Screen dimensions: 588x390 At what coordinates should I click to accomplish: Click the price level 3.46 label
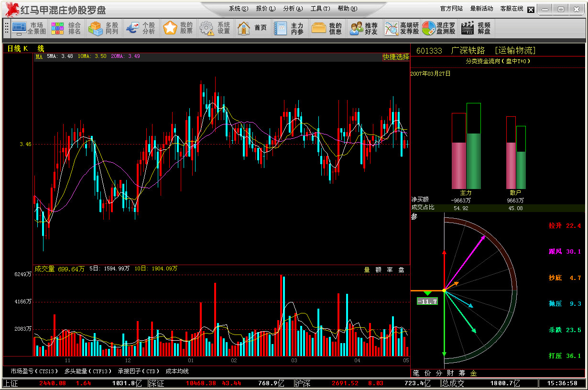(x=25, y=144)
